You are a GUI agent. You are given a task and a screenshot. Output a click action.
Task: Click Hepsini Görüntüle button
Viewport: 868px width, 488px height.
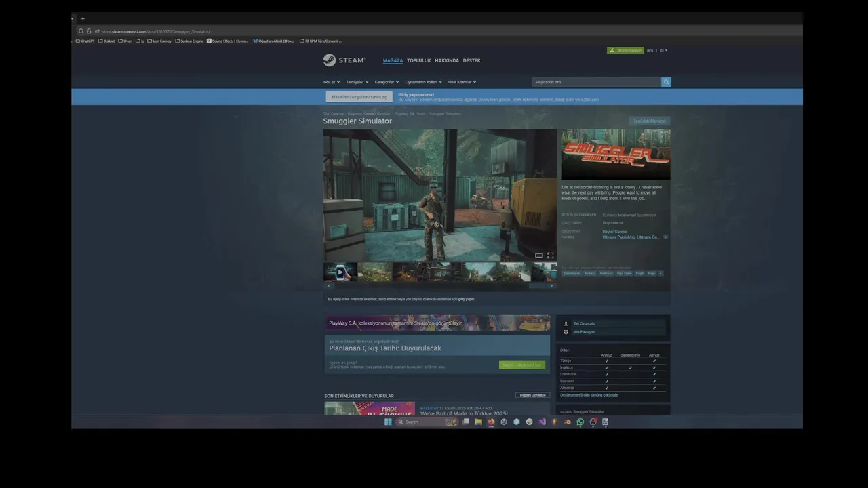532,395
